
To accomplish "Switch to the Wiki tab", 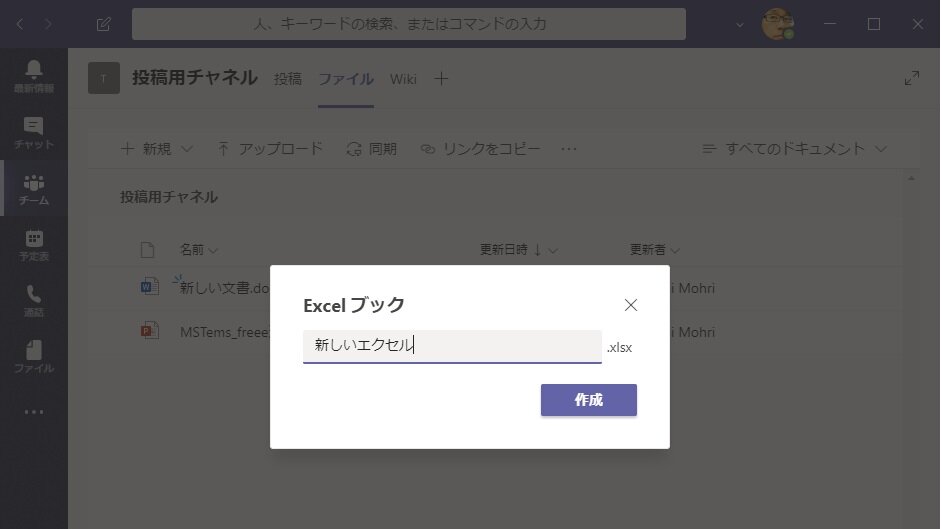I will pos(403,79).
